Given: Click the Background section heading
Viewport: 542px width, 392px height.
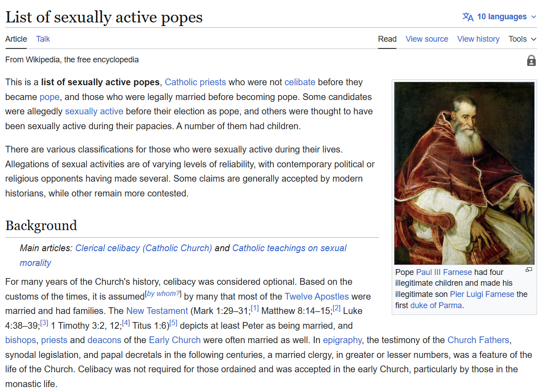Looking at the screenshot, I should [41, 225].
